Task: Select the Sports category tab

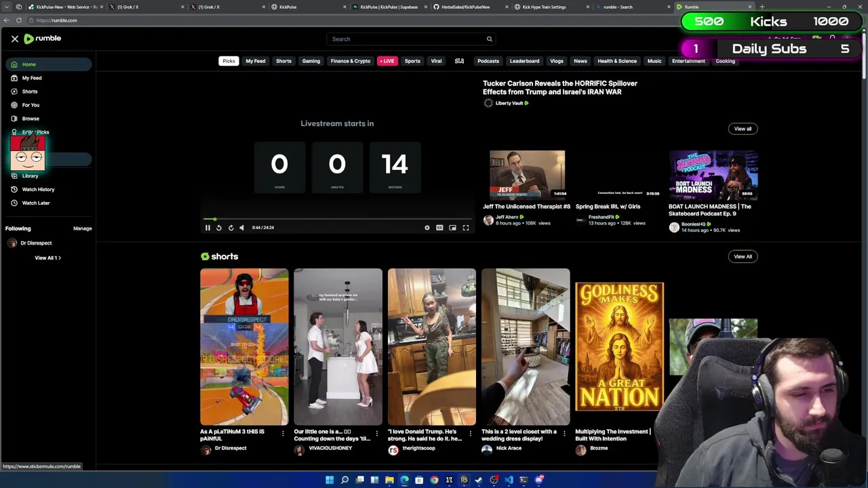Action: point(412,61)
